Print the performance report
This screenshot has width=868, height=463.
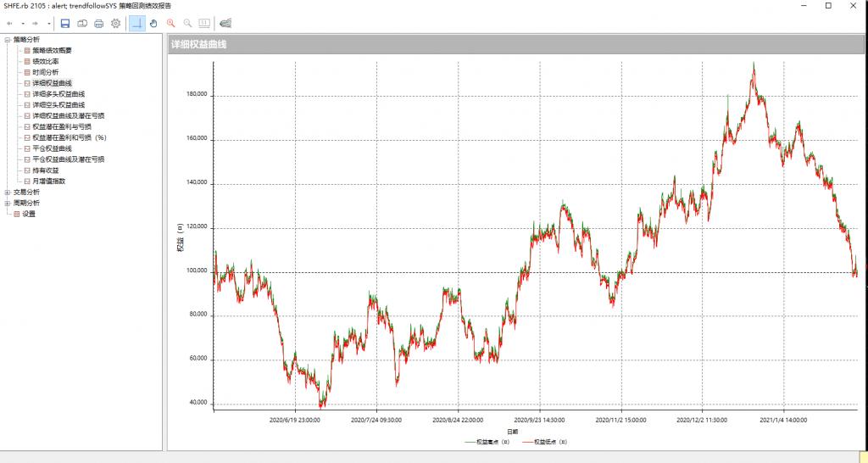[x=99, y=23]
